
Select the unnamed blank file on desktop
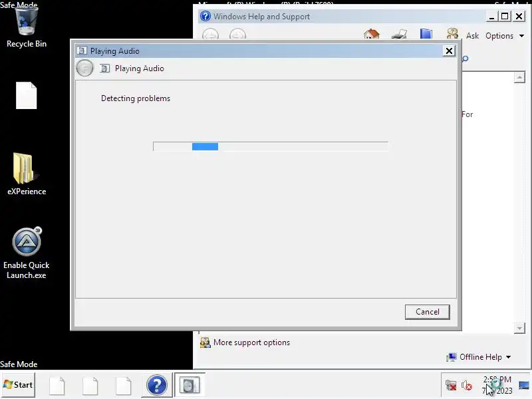click(x=26, y=95)
